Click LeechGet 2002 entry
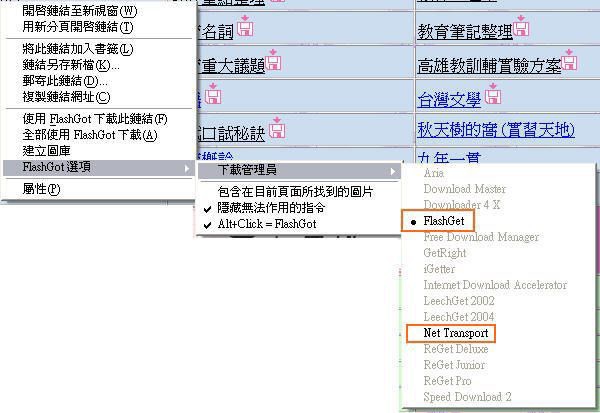 [459, 301]
